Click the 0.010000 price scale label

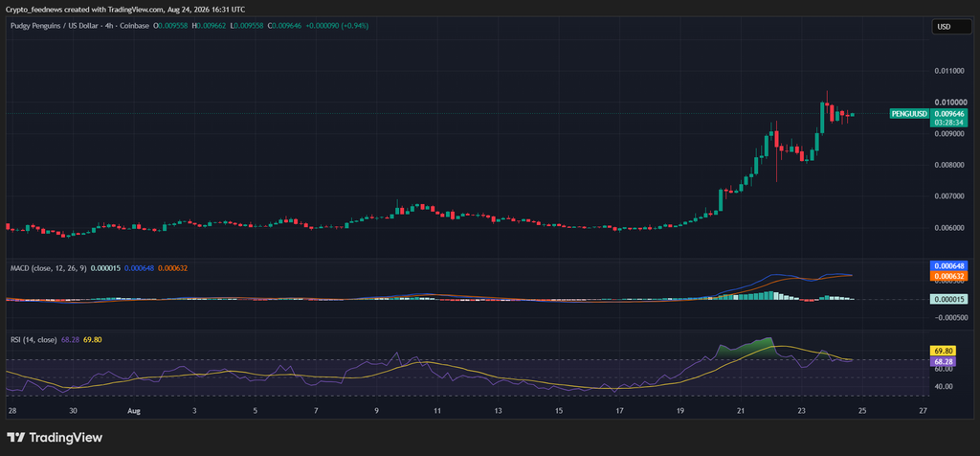(950, 102)
